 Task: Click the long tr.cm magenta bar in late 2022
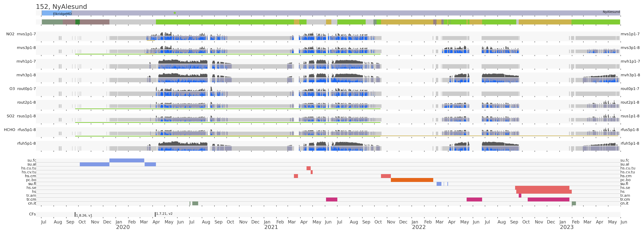pyautogui.click(x=548, y=199)
